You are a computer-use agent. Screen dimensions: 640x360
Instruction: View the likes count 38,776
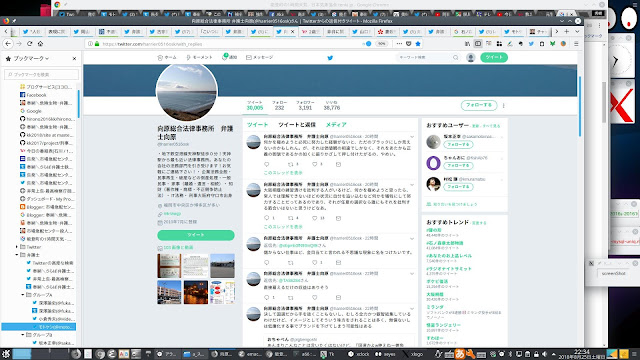331,105
